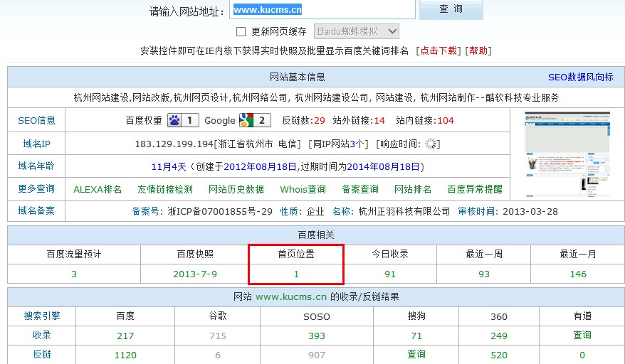Click the Baidu paw weight icon
Screen dimensions: 625x364
tap(183, 120)
